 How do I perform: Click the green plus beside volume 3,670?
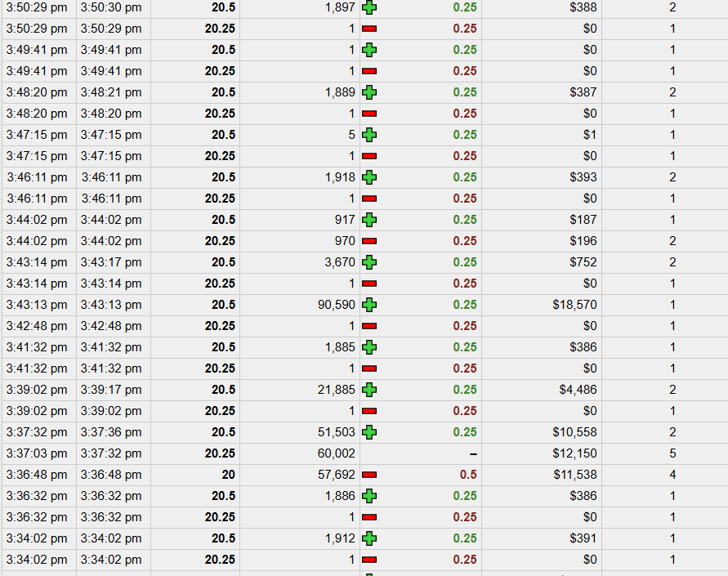[x=369, y=262]
